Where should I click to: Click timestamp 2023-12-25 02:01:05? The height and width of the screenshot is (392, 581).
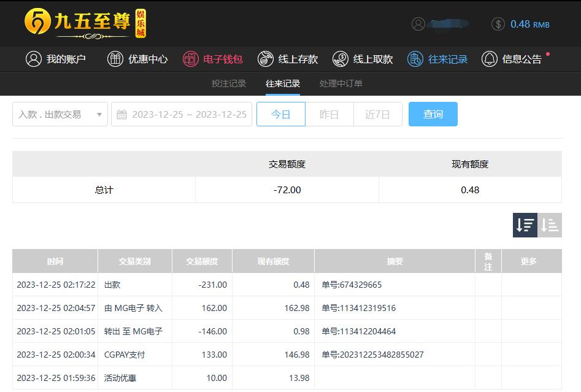click(x=56, y=331)
